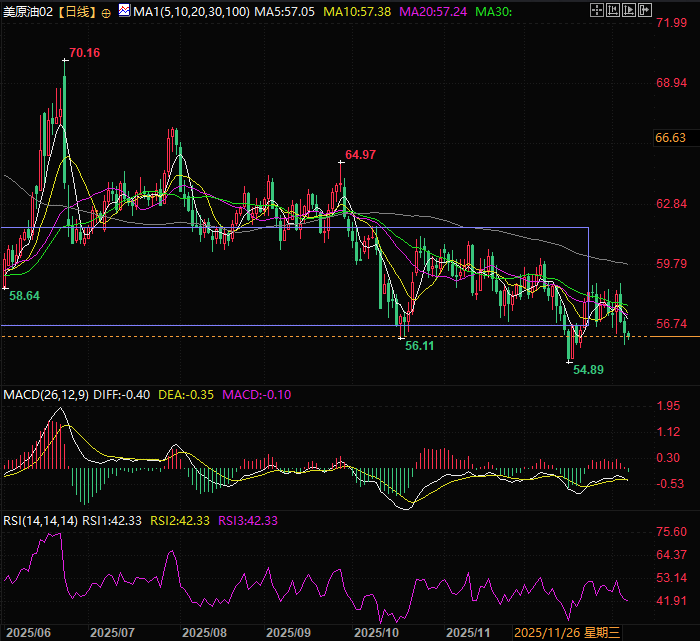Open the 【日线】 period selector

click(76, 12)
